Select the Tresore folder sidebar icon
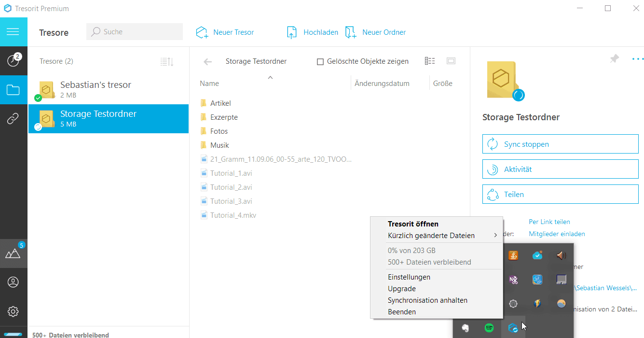Viewport: 644px width, 338px height. 13,90
